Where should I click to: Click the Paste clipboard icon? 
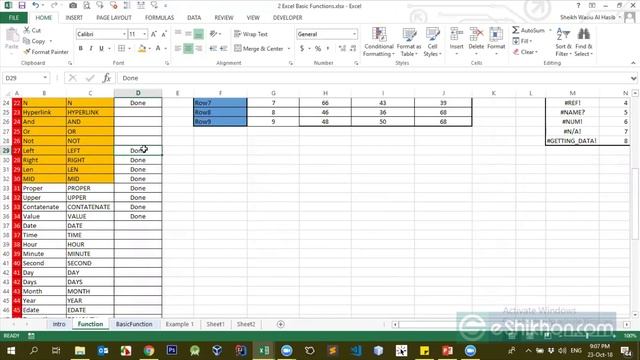pos(12,36)
